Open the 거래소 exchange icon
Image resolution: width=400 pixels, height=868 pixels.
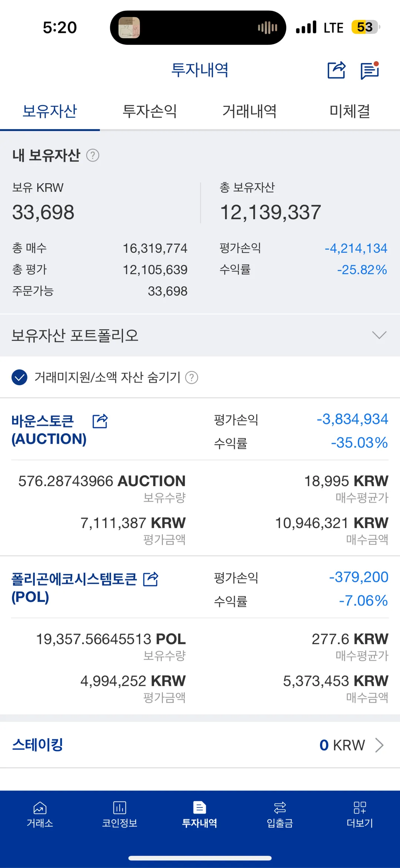[40, 808]
